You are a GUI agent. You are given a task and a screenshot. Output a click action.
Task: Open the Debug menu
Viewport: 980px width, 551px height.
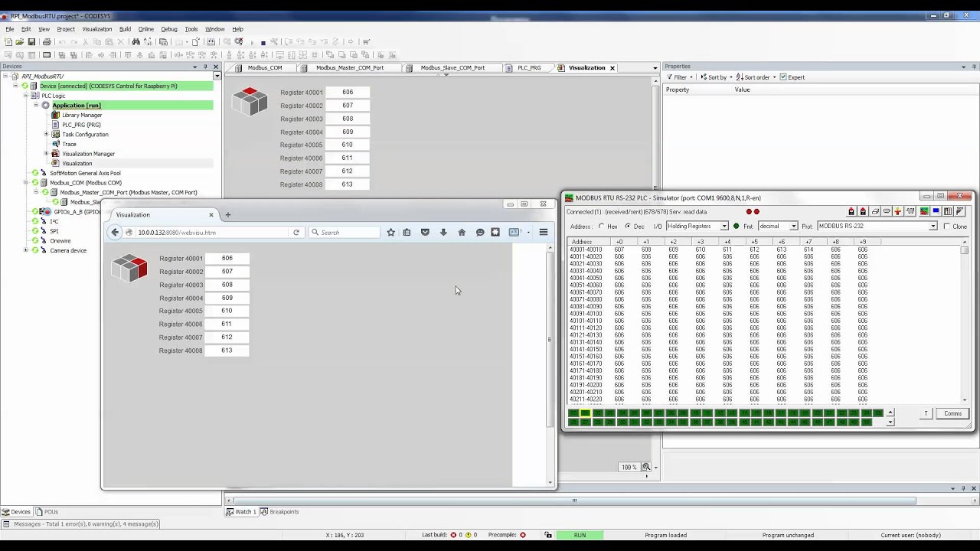pos(169,29)
